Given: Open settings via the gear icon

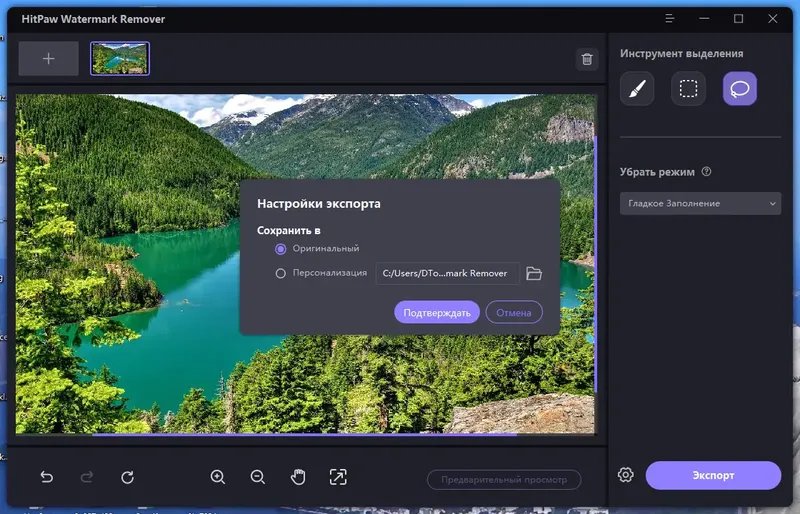Looking at the screenshot, I should point(626,475).
